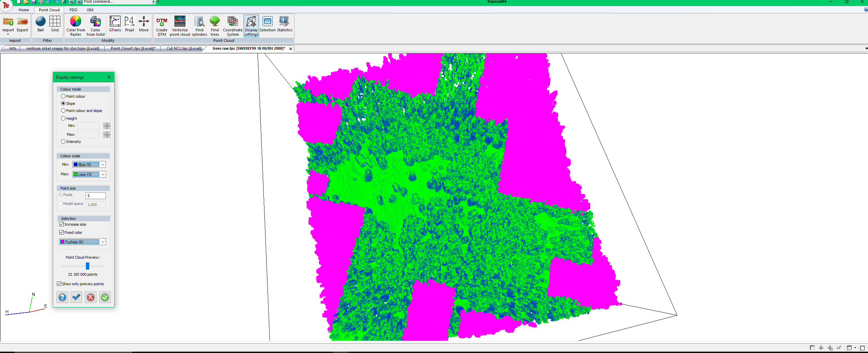Open the Max colour scale Lime dropdown
The height and width of the screenshot is (353, 868).
click(x=103, y=175)
